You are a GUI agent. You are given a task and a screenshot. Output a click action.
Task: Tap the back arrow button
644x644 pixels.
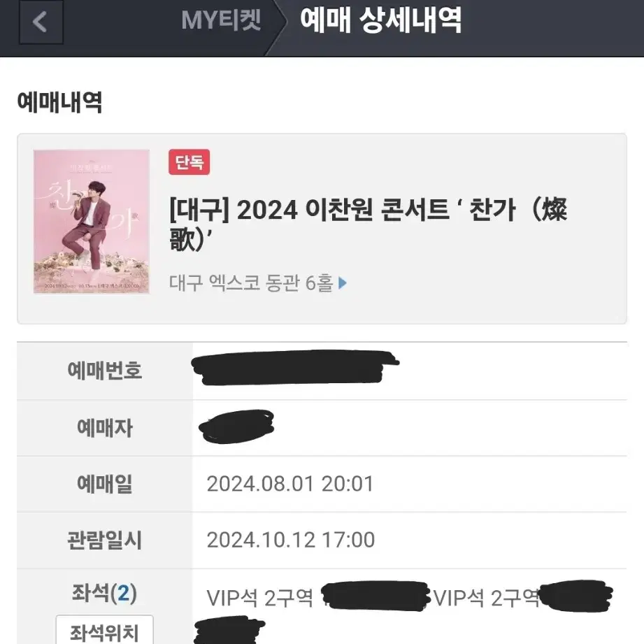(x=41, y=22)
